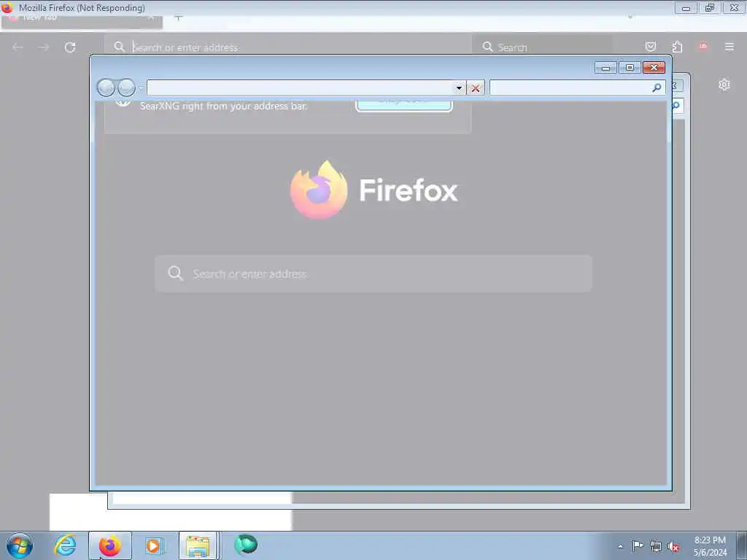
Task: Click the red X stop button
Action: coord(475,88)
